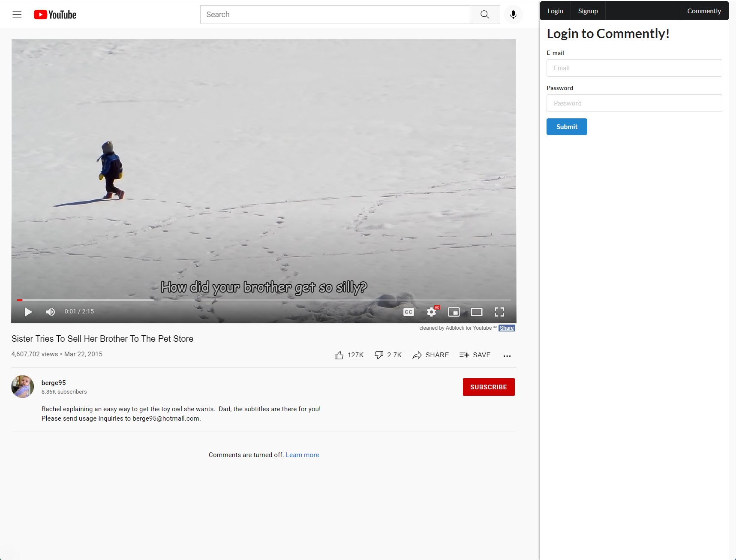The width and height of the screenshot is (736, 560).
Task: Switch to the Login tab in Commently
Action: click(555, 11)
